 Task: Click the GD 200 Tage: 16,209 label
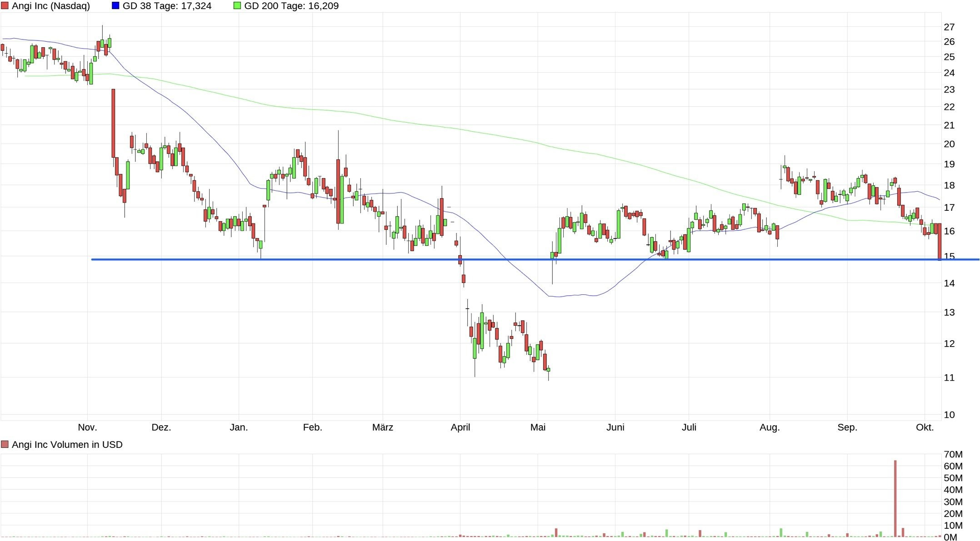coord(291,6)
